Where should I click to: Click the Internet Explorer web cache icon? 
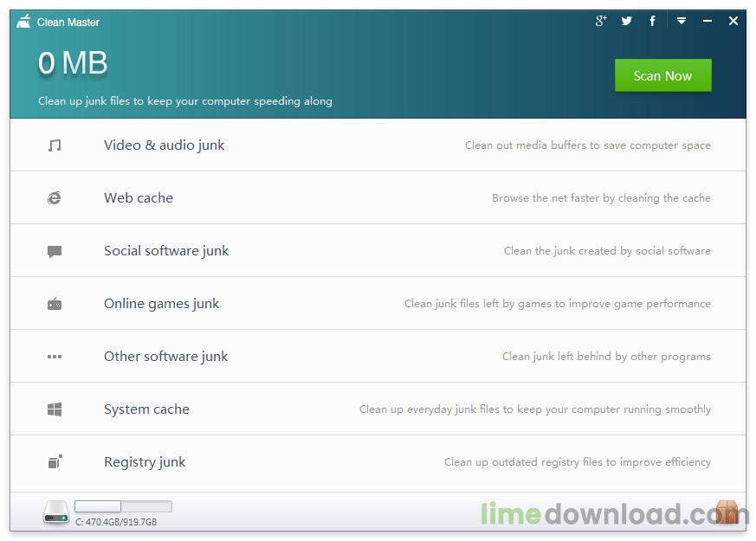(54, 197)
